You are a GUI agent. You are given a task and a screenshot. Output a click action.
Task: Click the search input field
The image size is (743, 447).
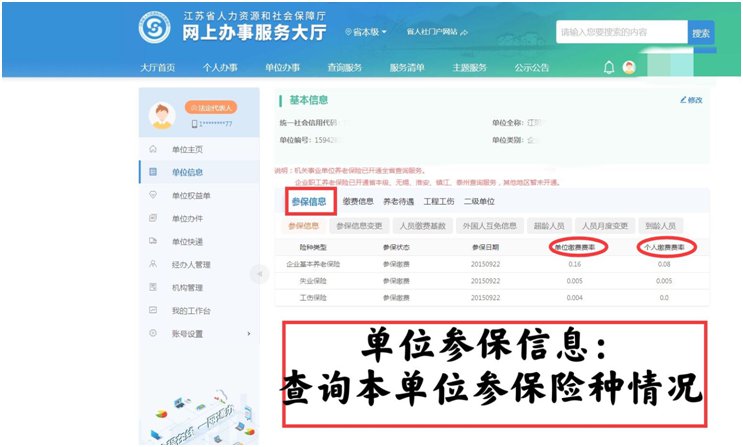click(620, 33)
